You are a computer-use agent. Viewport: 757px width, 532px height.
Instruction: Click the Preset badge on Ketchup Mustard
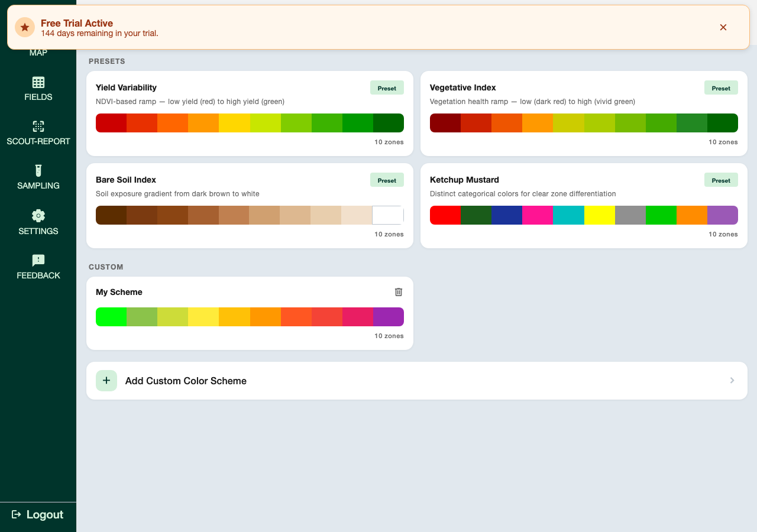(721, 180)
